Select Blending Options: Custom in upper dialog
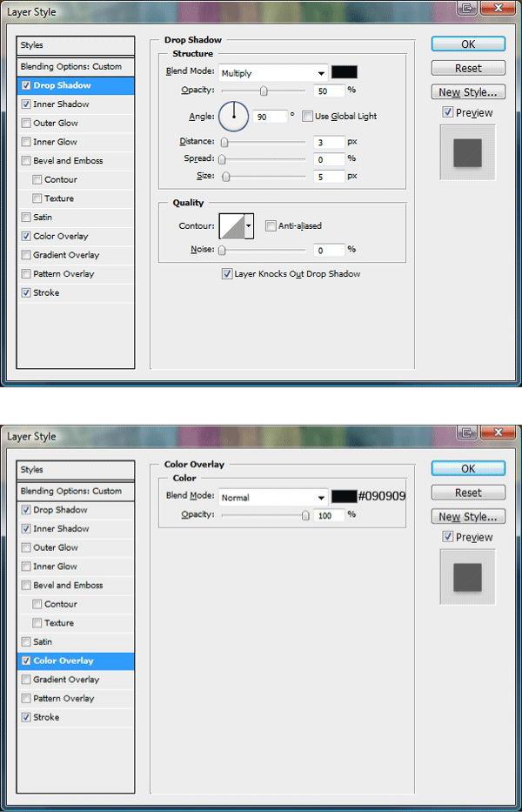522x812 pixels. [x=76, y=67]
